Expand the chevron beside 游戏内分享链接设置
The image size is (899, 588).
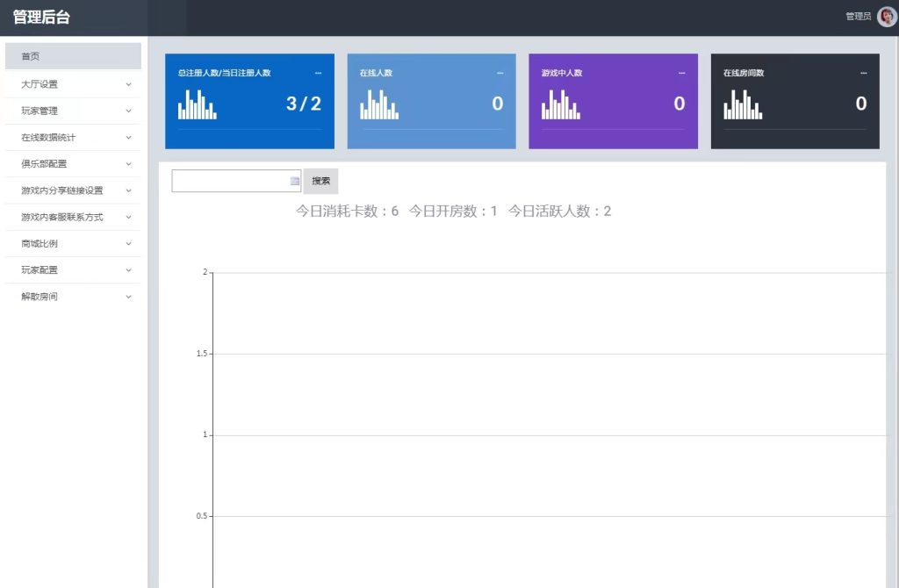[x=128, y=190]
